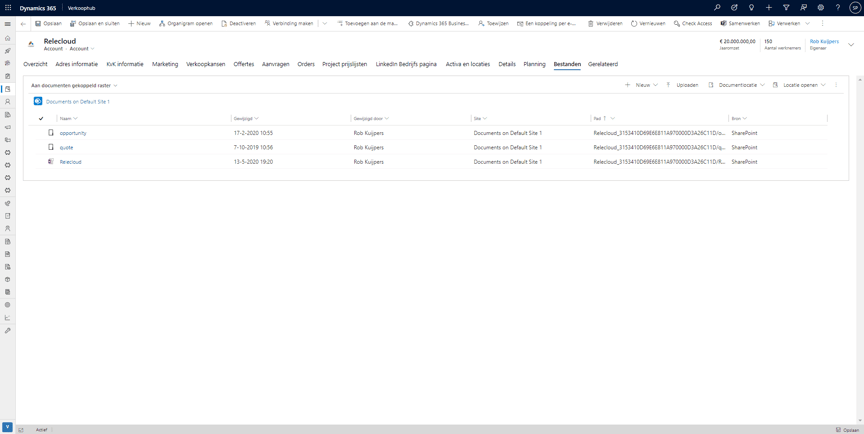Click Uploaden in the documents grid

tap(682, 85)
